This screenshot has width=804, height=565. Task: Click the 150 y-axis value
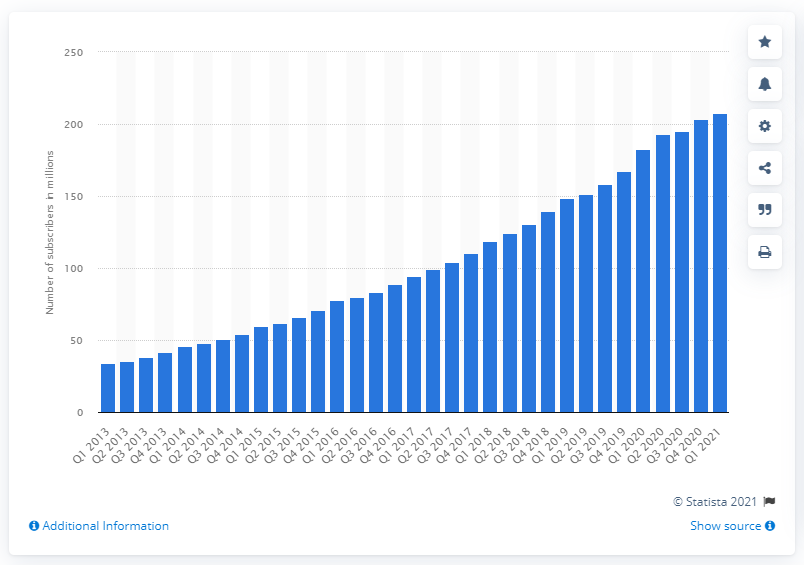tap(73, 196)
